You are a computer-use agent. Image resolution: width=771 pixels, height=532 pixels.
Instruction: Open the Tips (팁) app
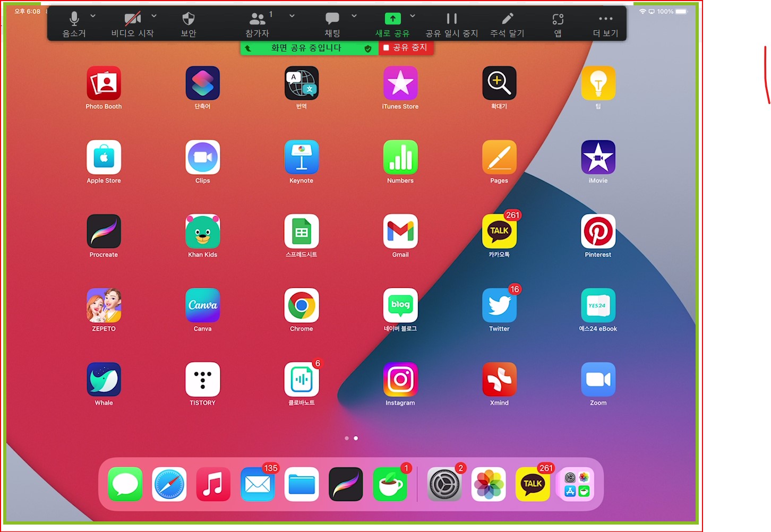pos(598,83)
